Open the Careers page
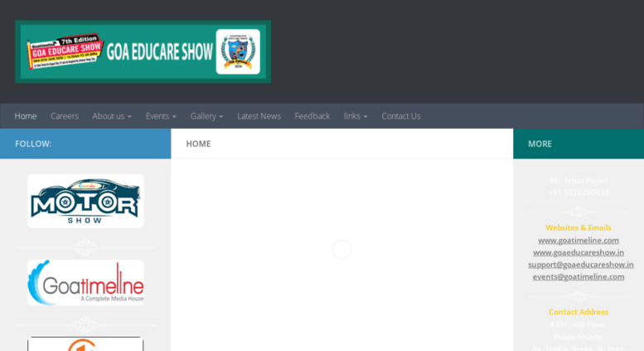 point(65,116)
